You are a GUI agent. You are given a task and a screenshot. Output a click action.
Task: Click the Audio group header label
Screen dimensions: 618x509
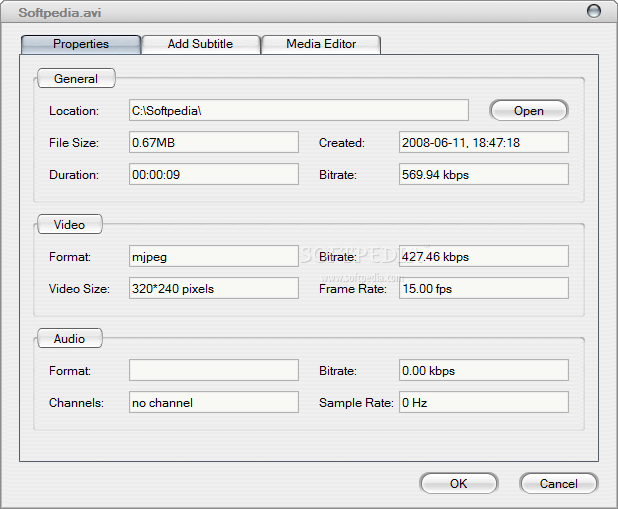(x=70, y=338)
